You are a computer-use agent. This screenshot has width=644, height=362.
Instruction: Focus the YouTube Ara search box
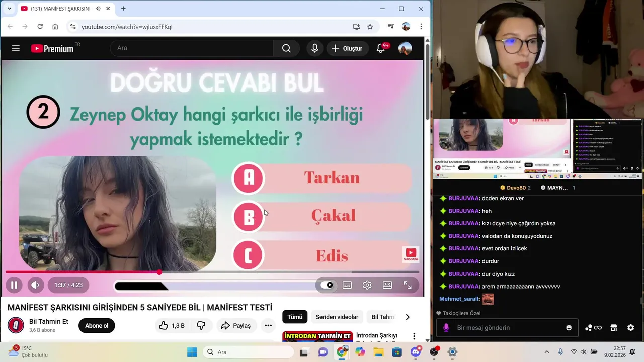pos(192,48)
